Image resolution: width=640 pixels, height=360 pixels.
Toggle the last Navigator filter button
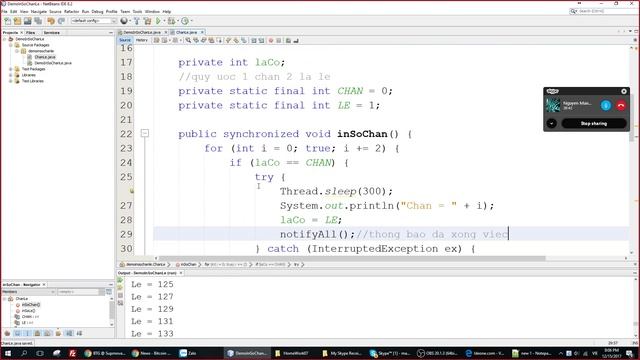[79, 333]
